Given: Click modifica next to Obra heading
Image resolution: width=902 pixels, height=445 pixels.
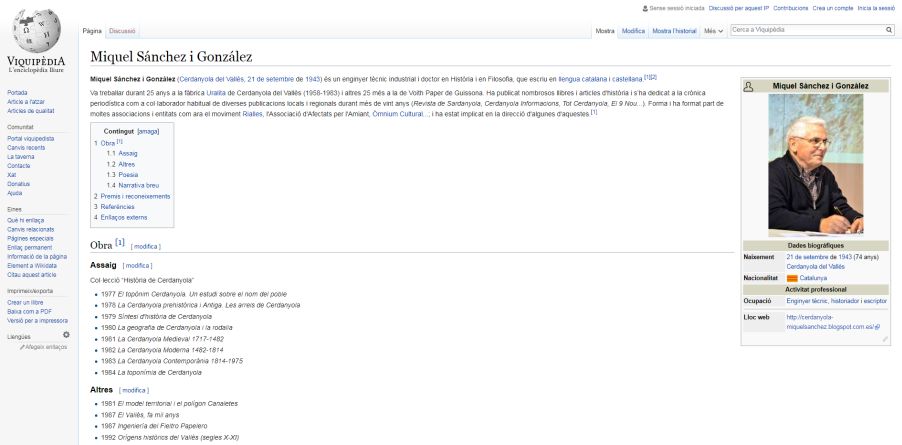Looking at the screenshot, I should pos(146,247).
